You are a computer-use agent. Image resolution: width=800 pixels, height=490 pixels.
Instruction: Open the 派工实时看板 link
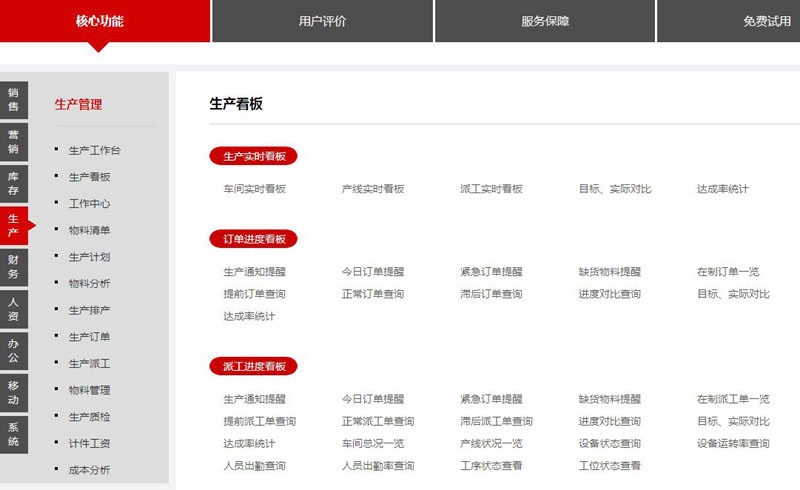coord(491,189)
